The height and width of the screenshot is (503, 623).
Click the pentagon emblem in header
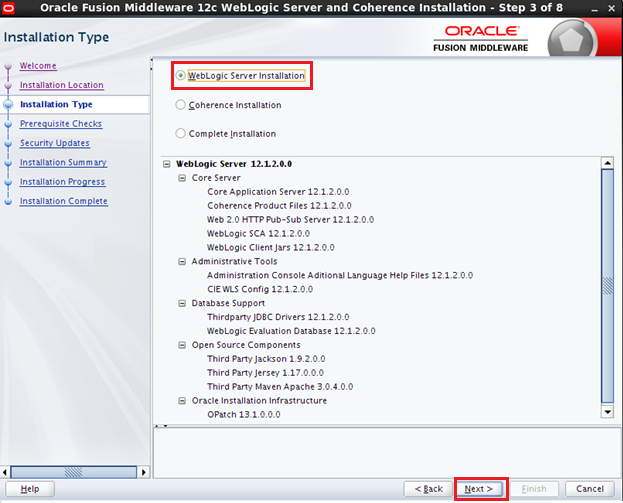click(571, 40)
